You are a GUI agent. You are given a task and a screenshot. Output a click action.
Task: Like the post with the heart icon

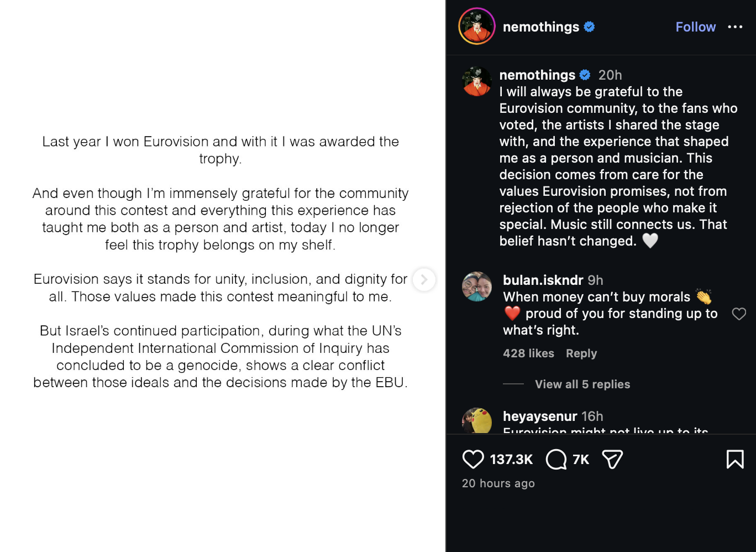[x=473, y=459]
